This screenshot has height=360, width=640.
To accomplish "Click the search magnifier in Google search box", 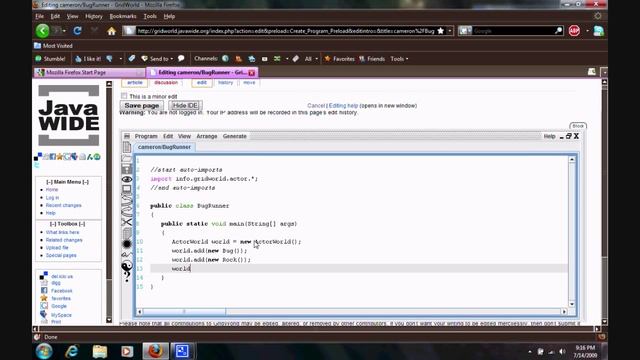I will (x=558, y=31).
